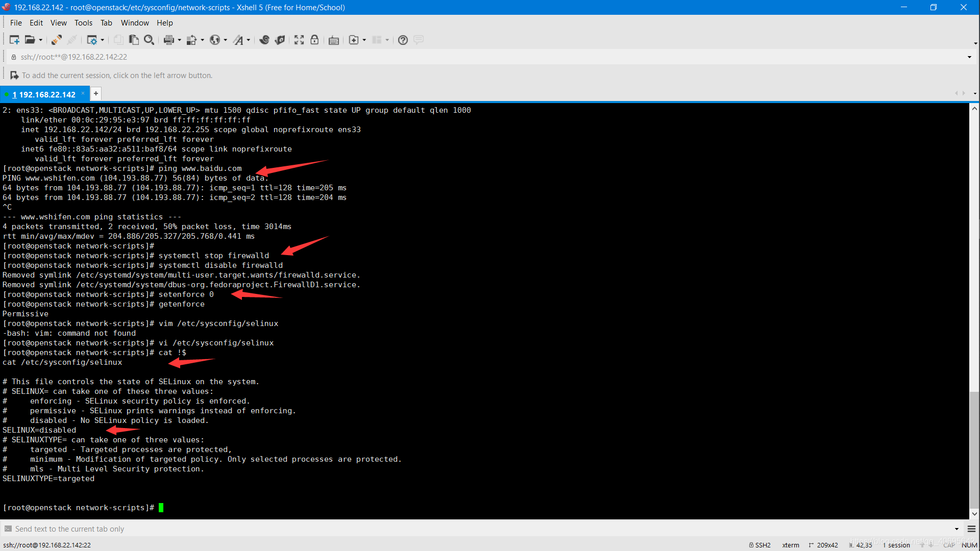Expand the Encoding dropdown arrow
Viewport: 980px width, 551px height.
pyautogui.click(x=226, y=40)
